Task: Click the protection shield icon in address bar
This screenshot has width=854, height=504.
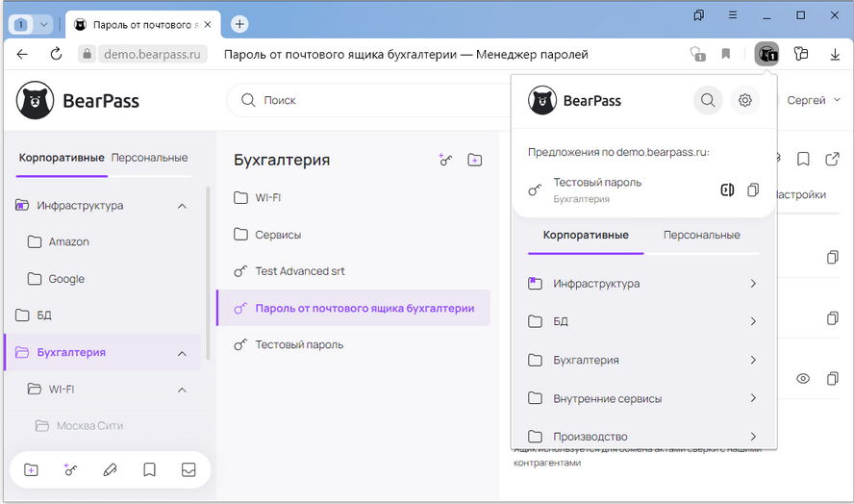Action: (x=697, y=54)
